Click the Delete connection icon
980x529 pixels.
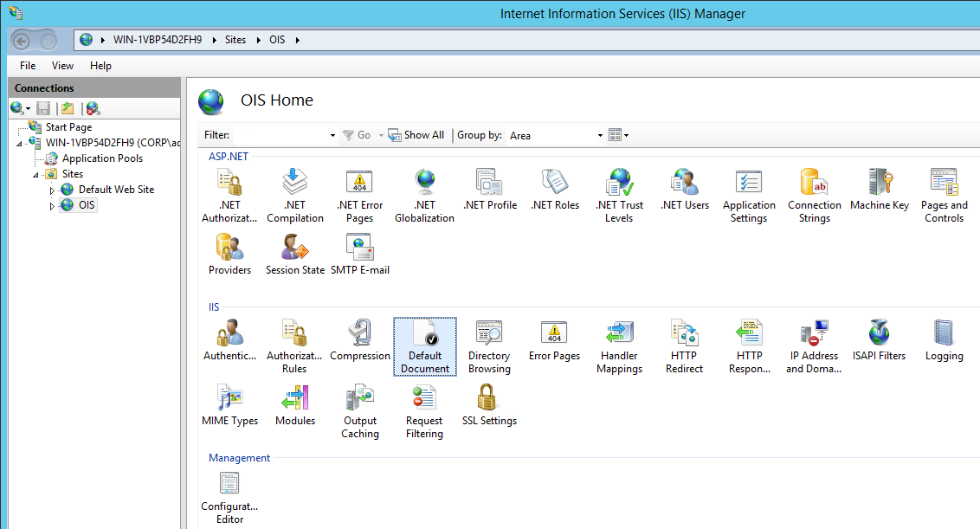(93, 109)
